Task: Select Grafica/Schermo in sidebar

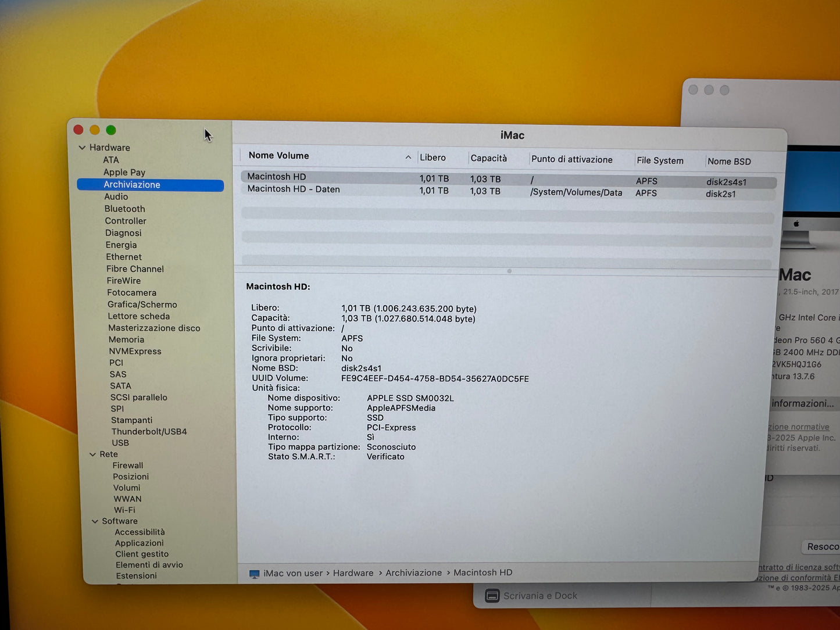Action: pyautogui.click(x=142, y=305)
